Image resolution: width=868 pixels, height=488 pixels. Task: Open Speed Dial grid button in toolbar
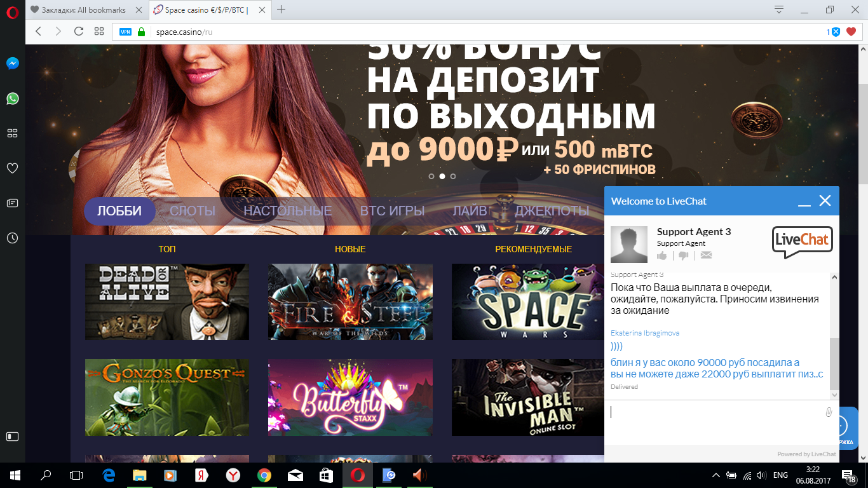pos(98,31)
